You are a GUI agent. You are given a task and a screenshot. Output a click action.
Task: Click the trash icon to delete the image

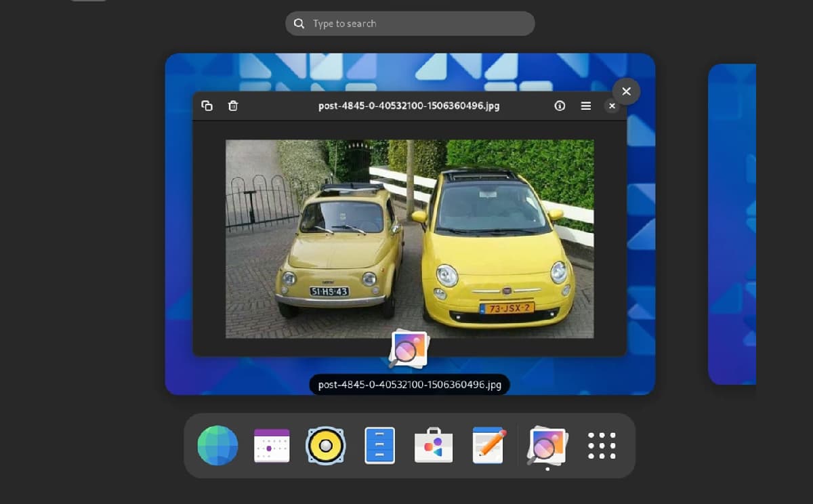click(233, 106)
